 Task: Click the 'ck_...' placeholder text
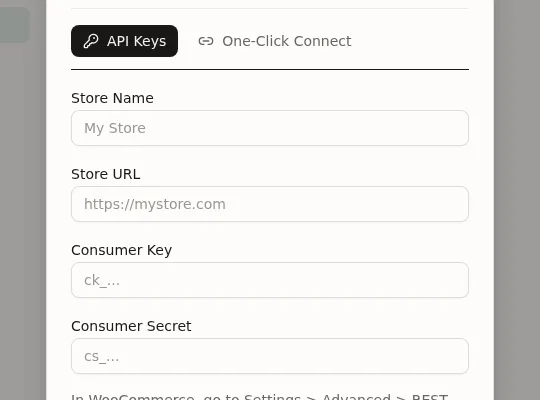[x=102, y=280]
